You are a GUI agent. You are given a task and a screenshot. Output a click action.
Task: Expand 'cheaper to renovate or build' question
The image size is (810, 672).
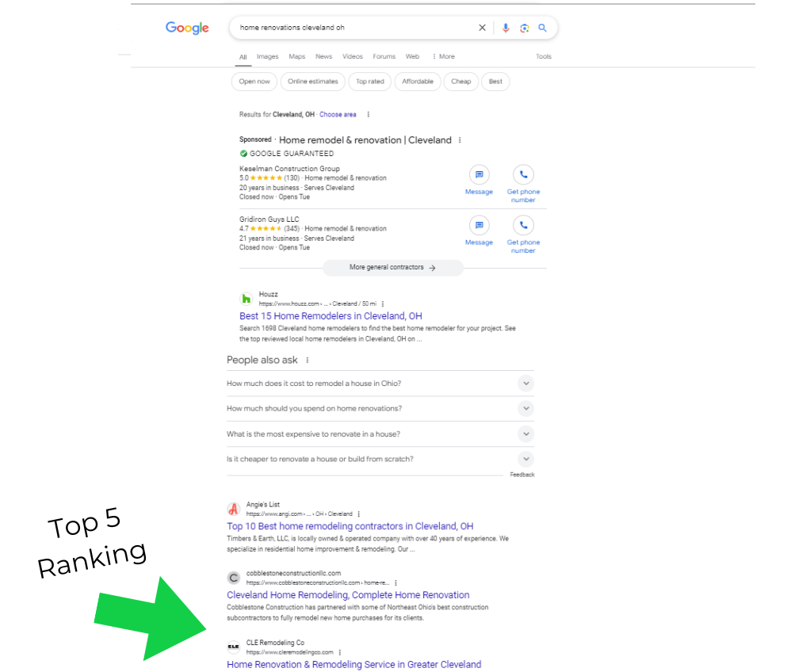(380, 459)
